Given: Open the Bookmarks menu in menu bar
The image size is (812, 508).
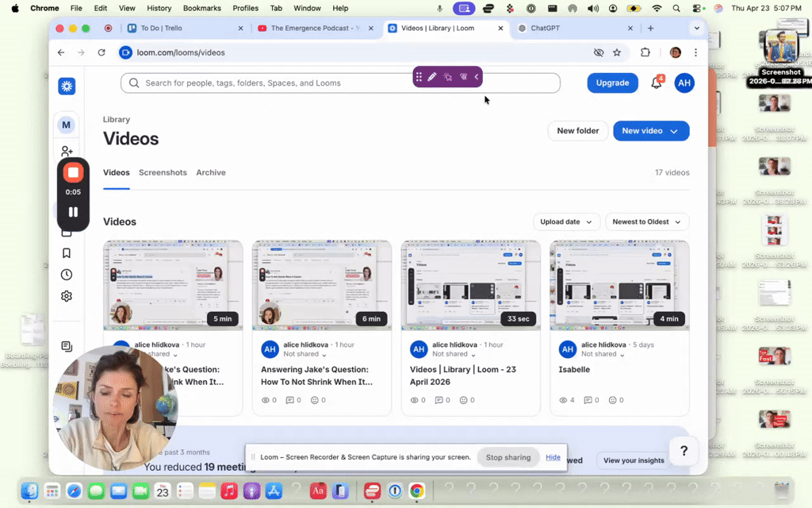Looking at the screenshot, I should (202, 8).
